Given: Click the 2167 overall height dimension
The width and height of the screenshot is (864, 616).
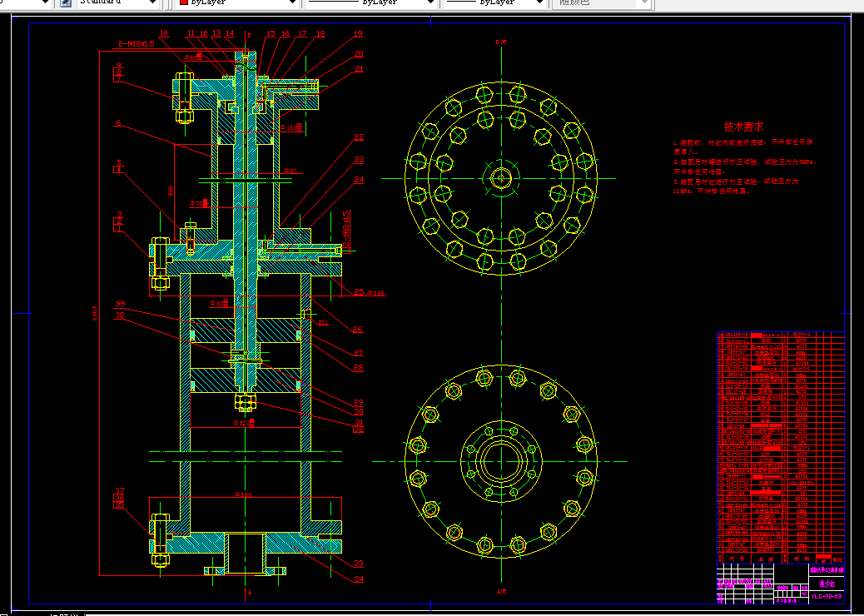Looking at the screenshot, I should (x=94, y=315).
